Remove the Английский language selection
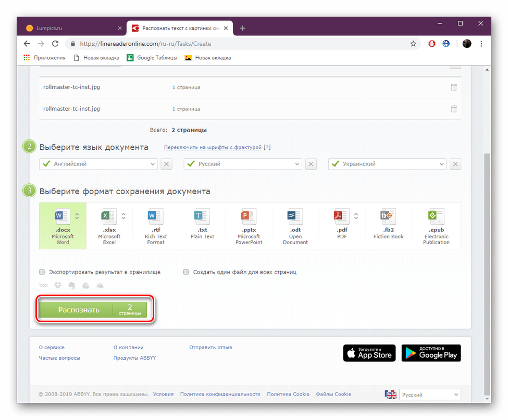The image size is (508, 420). pos(166,164)
